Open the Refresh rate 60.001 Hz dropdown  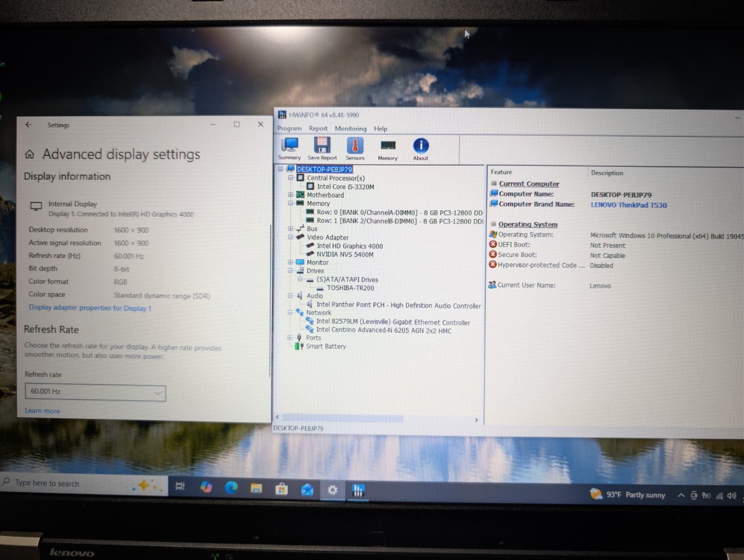[95, 392]
